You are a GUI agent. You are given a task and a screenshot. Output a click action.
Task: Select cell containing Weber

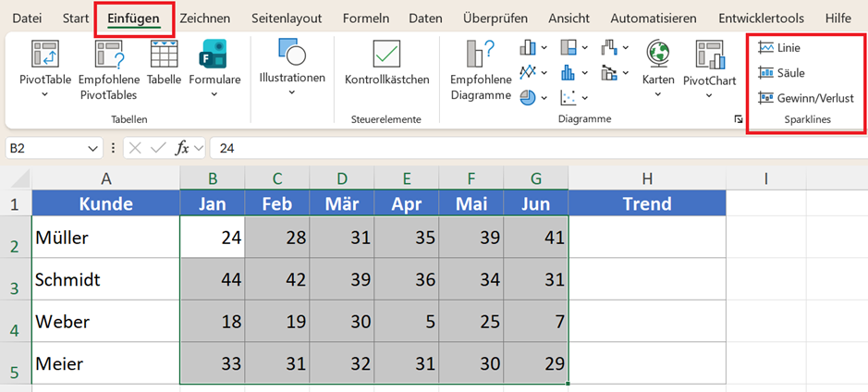(x=105, y=321)
